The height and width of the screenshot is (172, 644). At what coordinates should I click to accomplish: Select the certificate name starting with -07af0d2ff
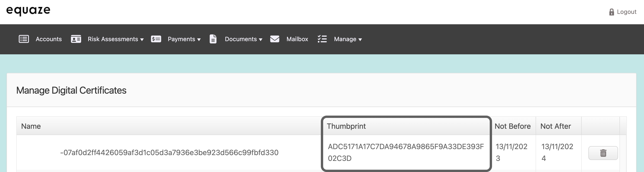[x=169, y=152]
